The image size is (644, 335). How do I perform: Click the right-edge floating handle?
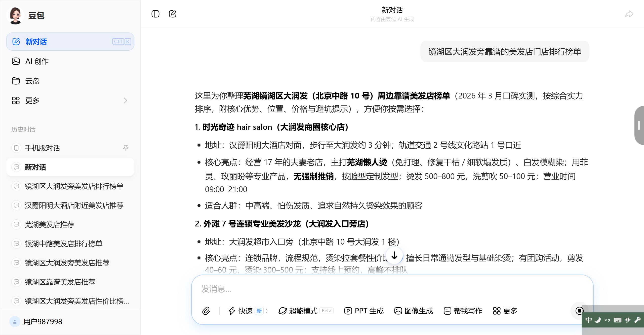tap(639, 125)
